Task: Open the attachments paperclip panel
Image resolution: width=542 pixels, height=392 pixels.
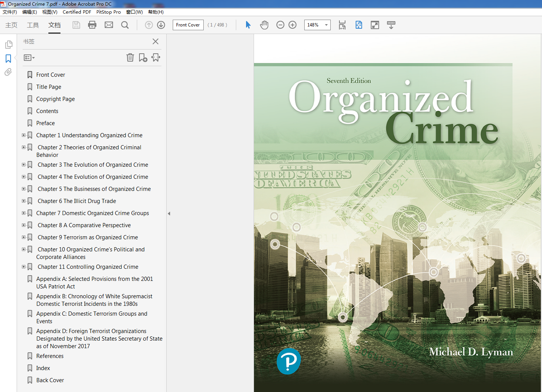Action: pyautogui.click(x=8, y=72)
